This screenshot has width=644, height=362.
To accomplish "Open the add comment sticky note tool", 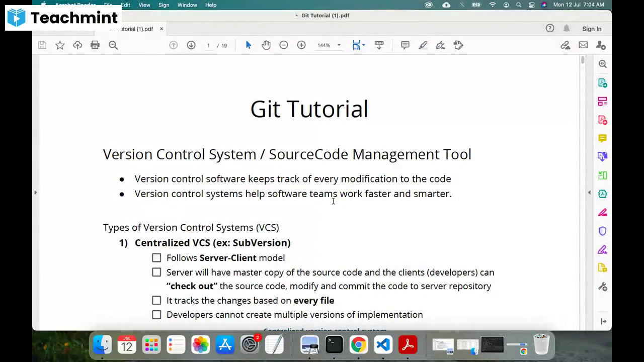I will point(405,45).
